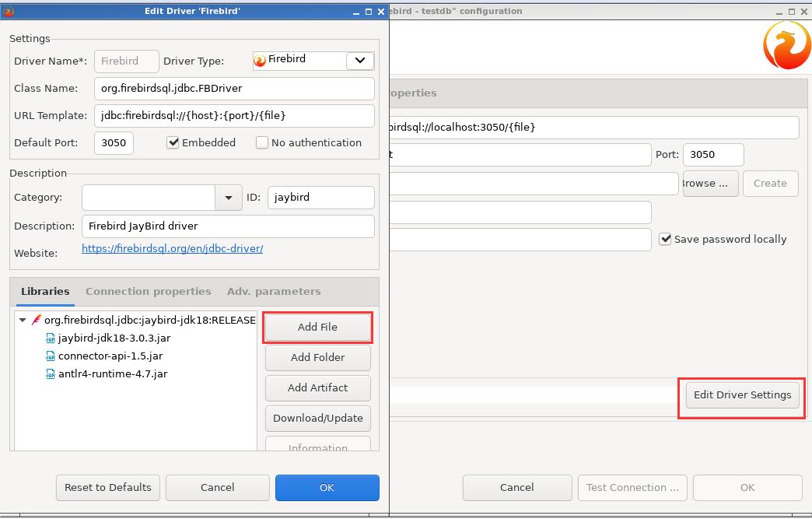Select jaybird-jdk18-3.0.3.jar in library list
Screen dimensions: 812x519
[114, 338]
